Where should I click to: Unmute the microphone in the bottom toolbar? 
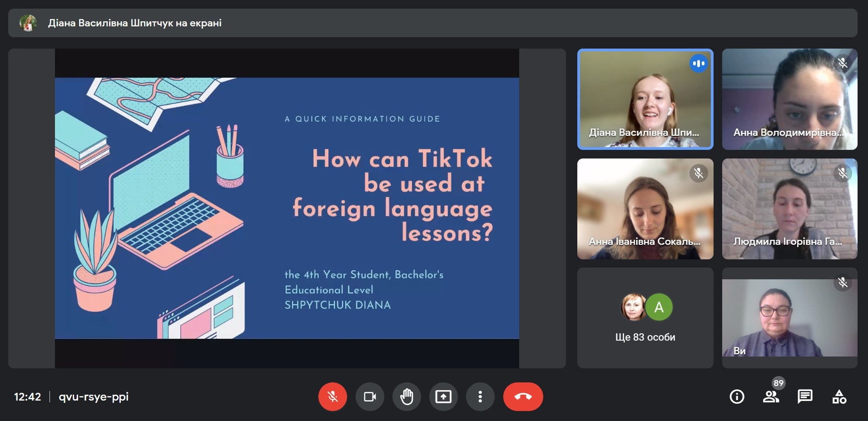(332, 396)
